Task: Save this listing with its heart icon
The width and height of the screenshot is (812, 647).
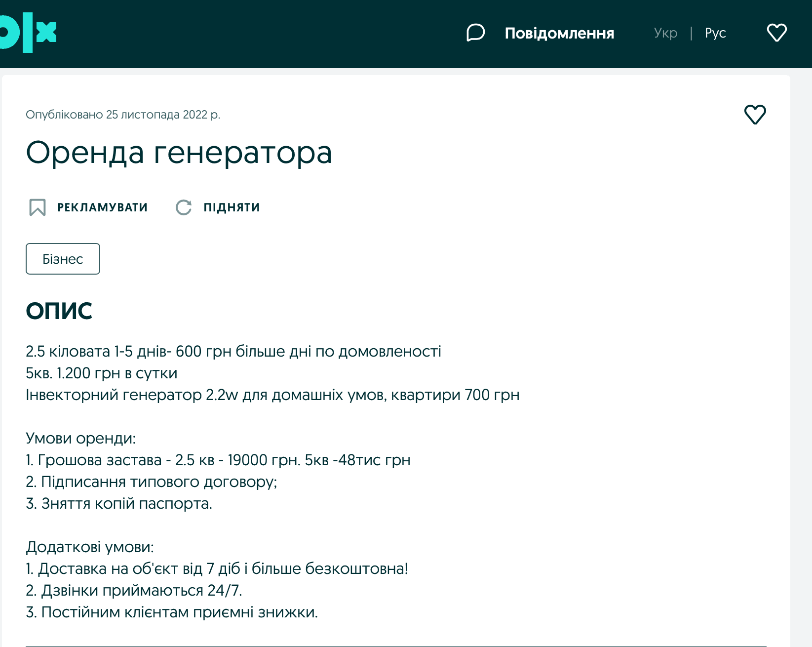Action: pyautogui.click(x=755, y=115)
